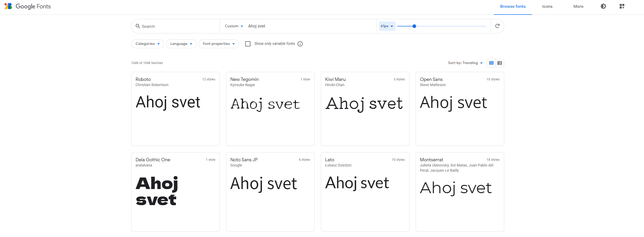644x237 pixels.
Task: Click the '1048 of 1048 families' text
Action: click(147, 63)
